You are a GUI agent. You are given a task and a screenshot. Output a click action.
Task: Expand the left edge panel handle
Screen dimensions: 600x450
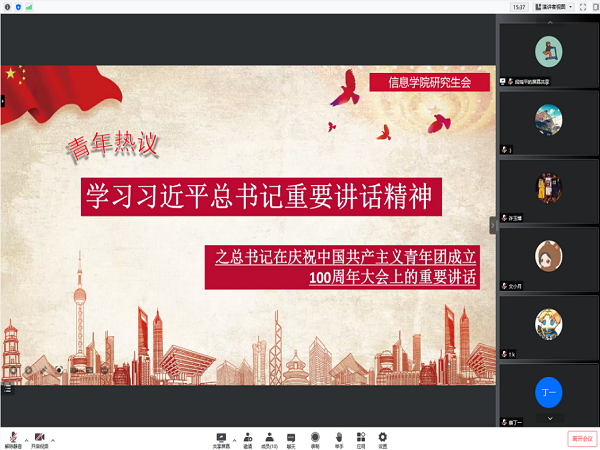pyautogui.click(x=2, y=101)
